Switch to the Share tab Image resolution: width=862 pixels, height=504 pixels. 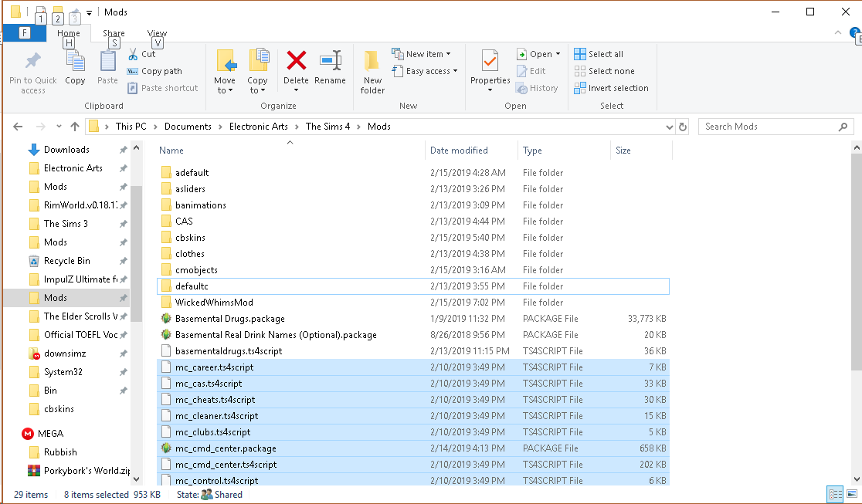point(114,33)
